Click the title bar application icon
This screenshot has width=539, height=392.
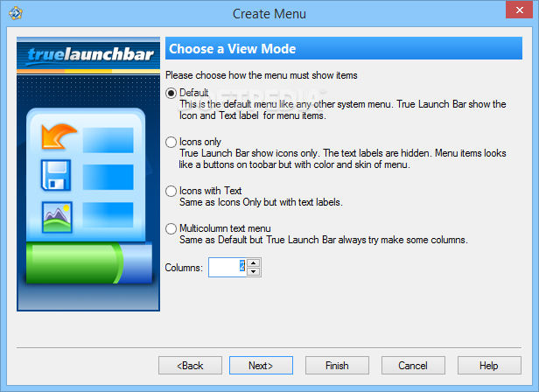(x=16, y=13)
